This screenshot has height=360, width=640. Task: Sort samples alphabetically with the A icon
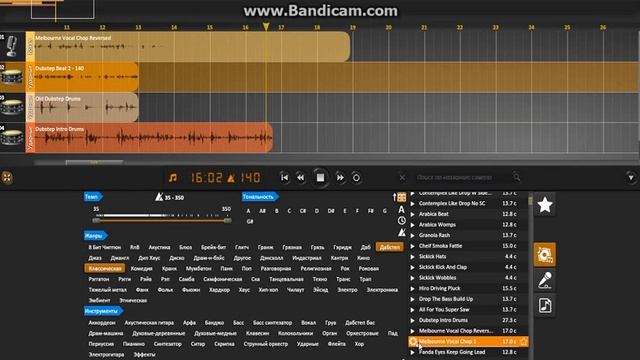[x=401, y=210]
